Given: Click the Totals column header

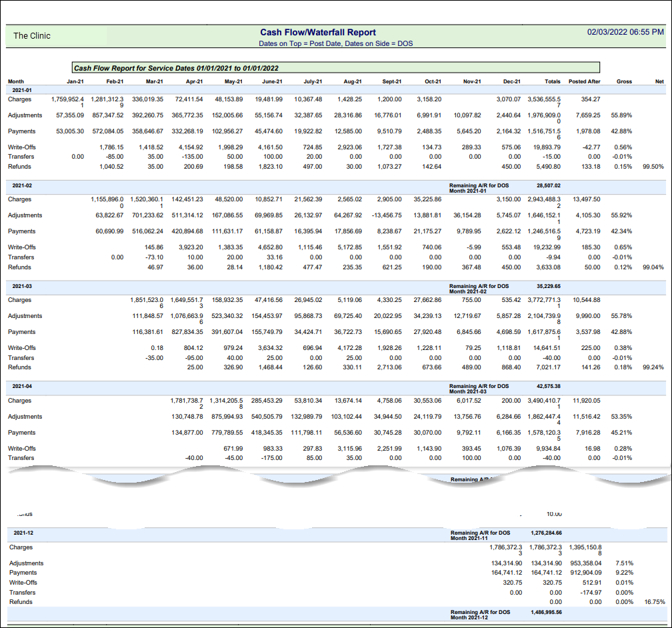Looking at the screenshot, I should 552,81.
